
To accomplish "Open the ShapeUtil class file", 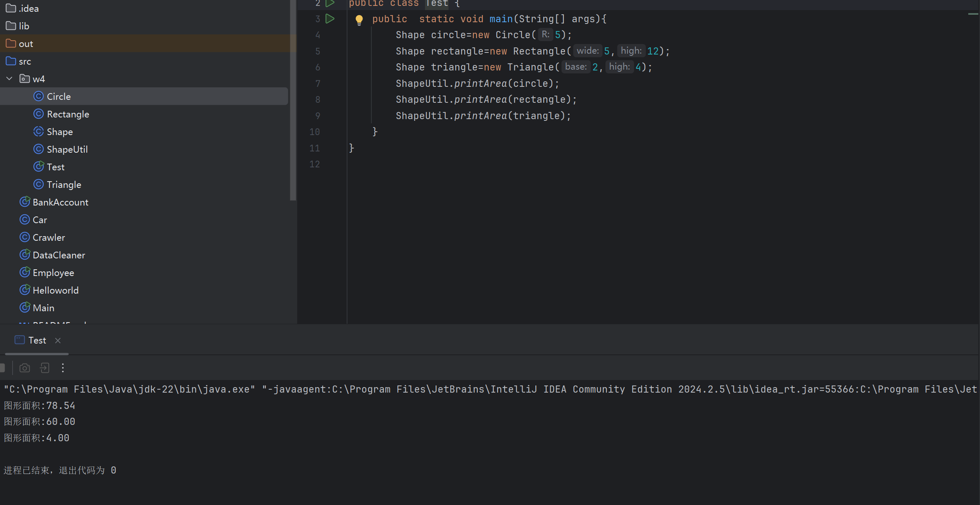I will (x=67, y=149).
